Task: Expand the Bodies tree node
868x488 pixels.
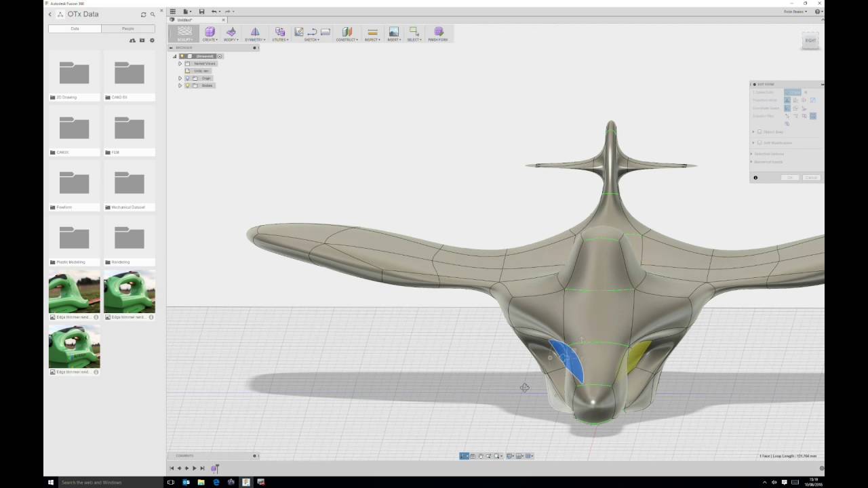Action: (x=180, y=85)
